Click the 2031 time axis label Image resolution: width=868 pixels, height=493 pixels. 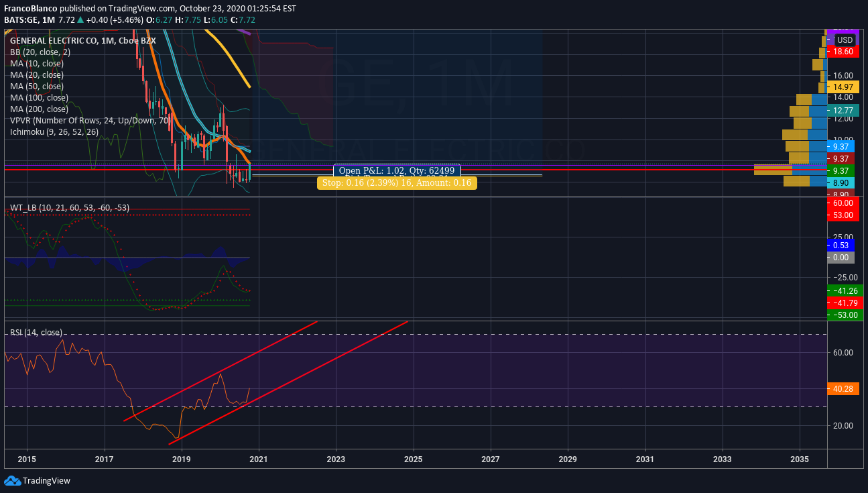[x=645, y=459]
